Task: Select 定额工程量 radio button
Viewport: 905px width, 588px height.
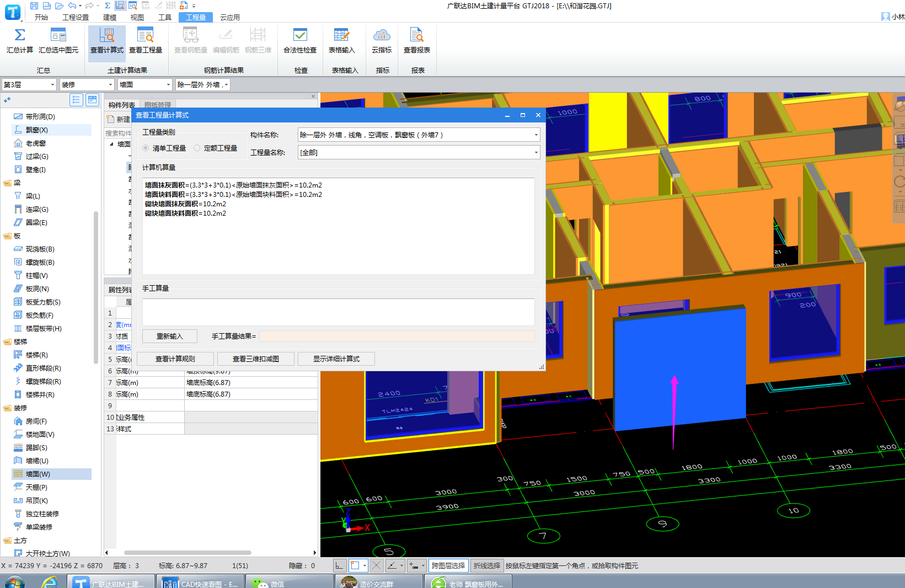Action: tap(197, 148)
